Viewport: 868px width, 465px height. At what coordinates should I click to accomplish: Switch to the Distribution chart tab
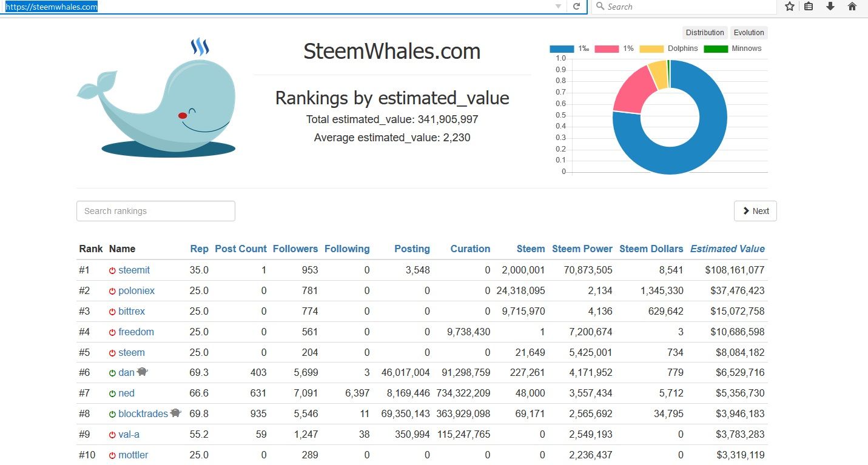pyautogui.click(x=705, y=33)
